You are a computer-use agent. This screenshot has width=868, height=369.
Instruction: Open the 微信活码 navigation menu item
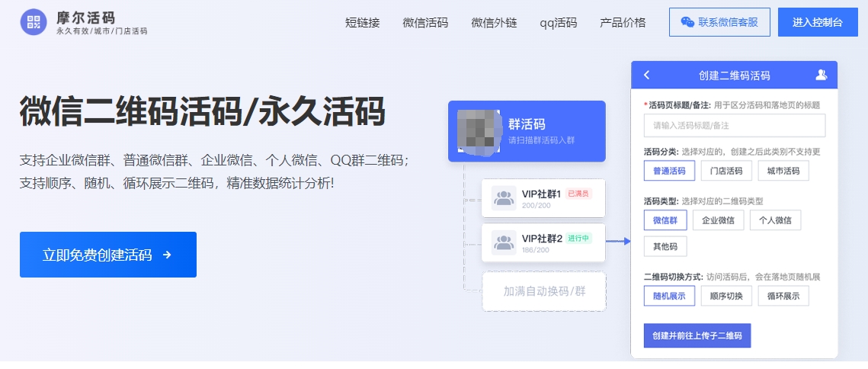pyautogui.click(x=425, y=22)
